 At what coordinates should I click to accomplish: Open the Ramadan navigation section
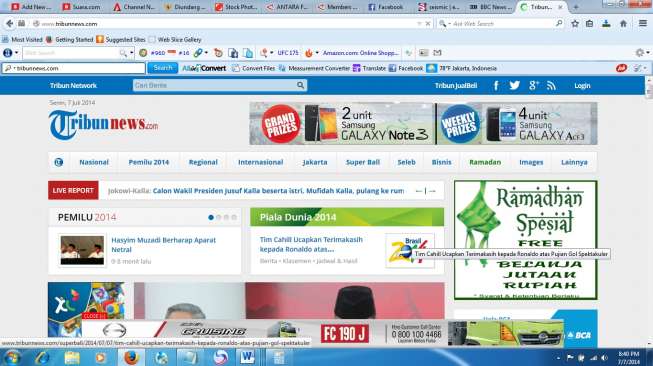485,162
